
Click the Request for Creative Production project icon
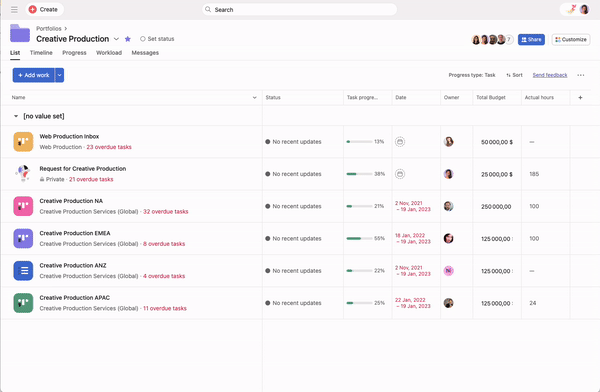click(x=23, y=174)
